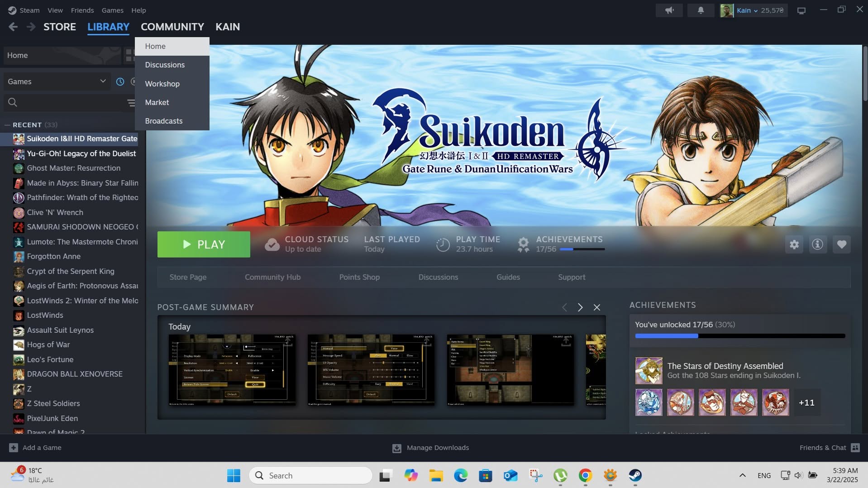Select Ghost Master: Resurrection in the library
This screenshot has height=488, width=868.
(74, 168)
